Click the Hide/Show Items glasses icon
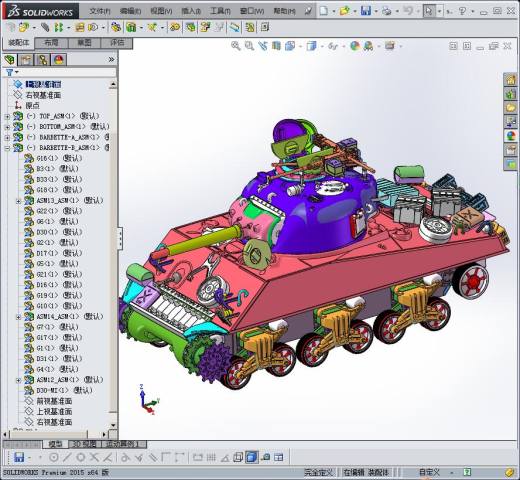This screenshot has height=480, width=520. (x=333, y=46)
